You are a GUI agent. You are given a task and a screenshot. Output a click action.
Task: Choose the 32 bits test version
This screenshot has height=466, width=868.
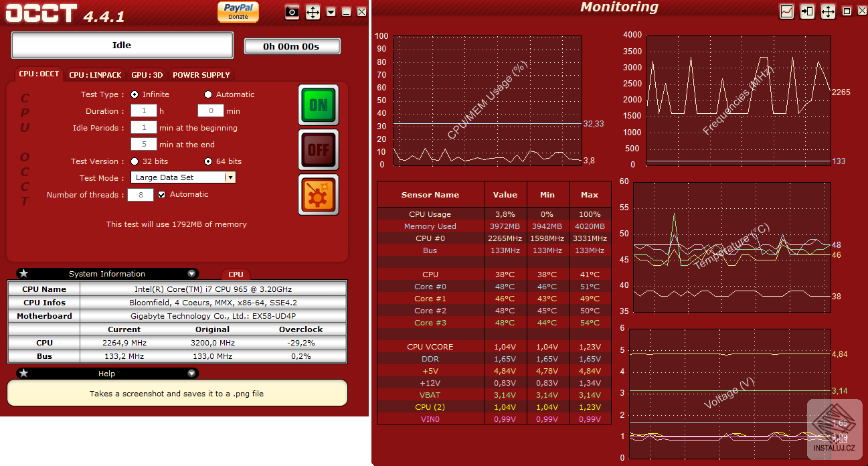tap(135, 161)
